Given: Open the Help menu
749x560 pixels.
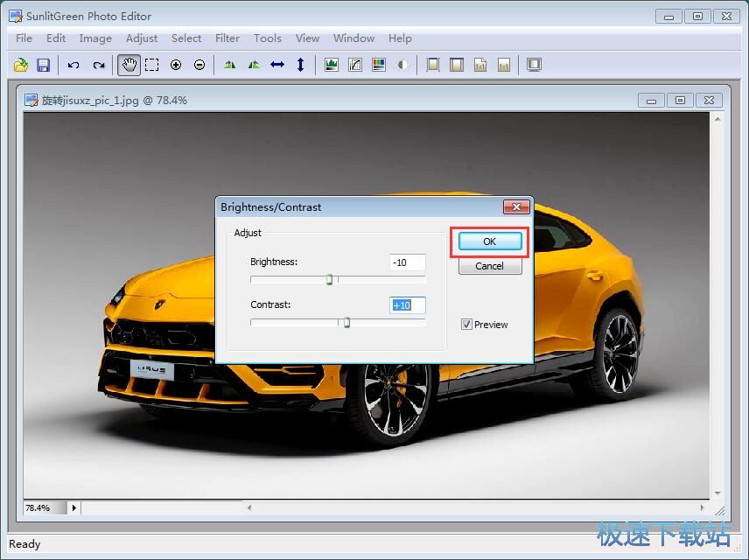Looking at the screenshot, I should point(400,38).
